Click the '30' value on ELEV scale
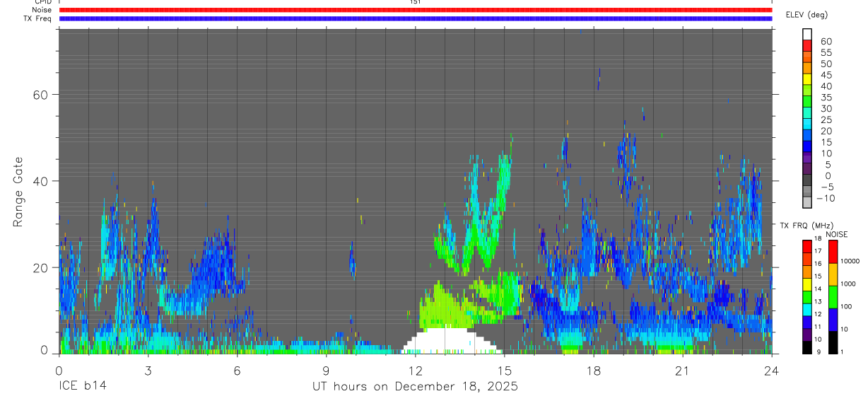 coord(826,108)
